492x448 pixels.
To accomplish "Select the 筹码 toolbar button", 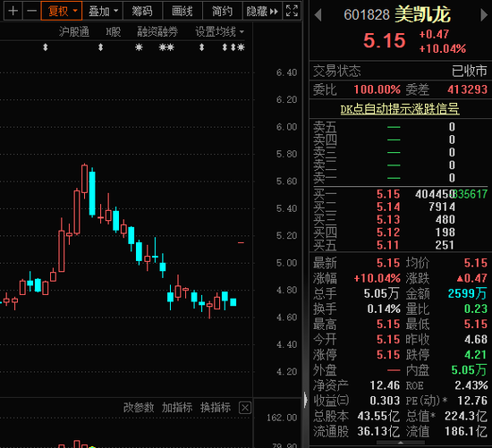I will pos(142,12).
